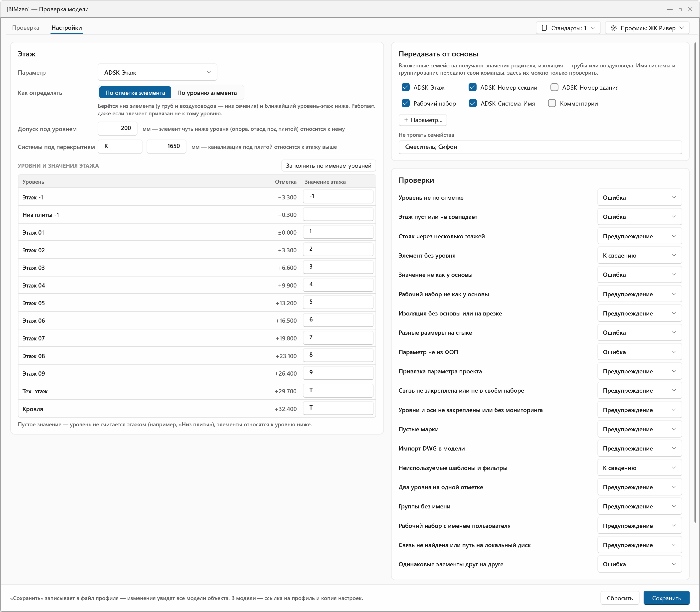
Task: Click the Сбросить button
Action: [x=620, y=598]
